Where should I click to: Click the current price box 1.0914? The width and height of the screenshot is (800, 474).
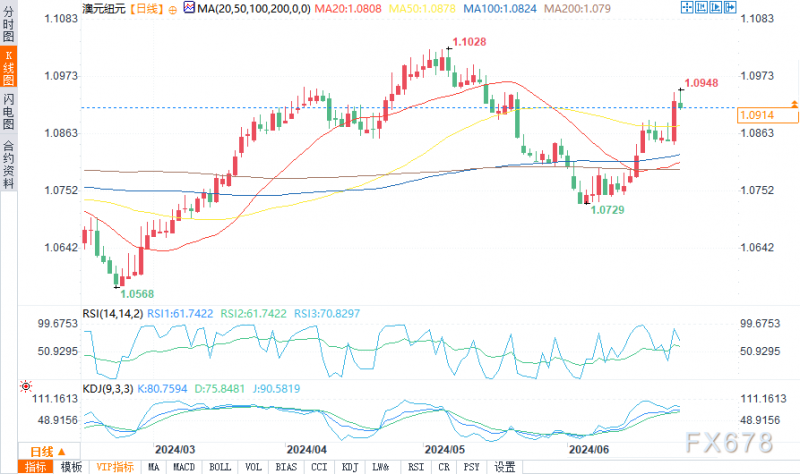(768, 115)
